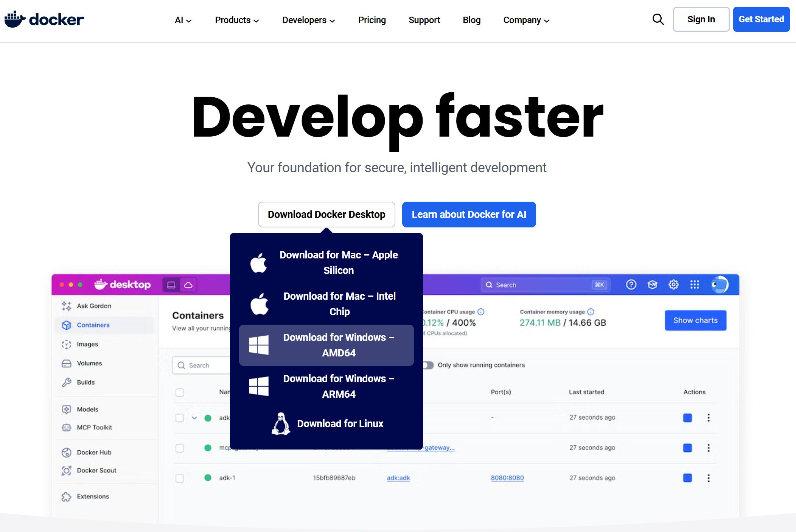
Task: Click the Ask Gordon sparkle icon
Action: [67, 306]
